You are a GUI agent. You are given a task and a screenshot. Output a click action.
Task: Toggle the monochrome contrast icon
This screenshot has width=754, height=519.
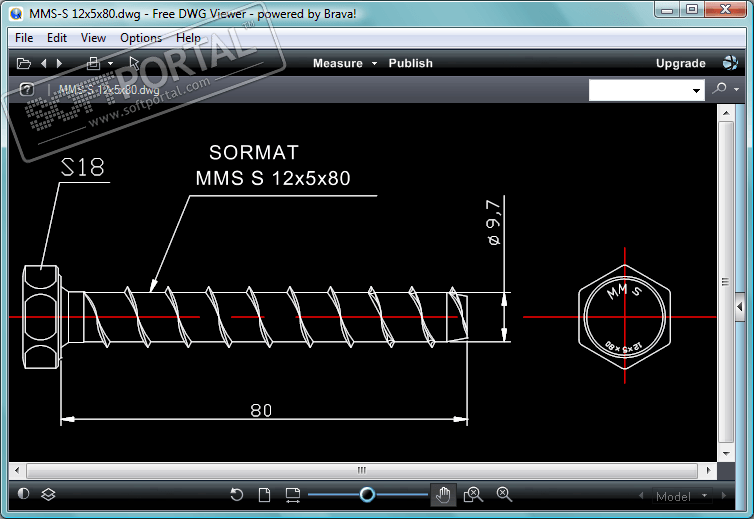24,494
